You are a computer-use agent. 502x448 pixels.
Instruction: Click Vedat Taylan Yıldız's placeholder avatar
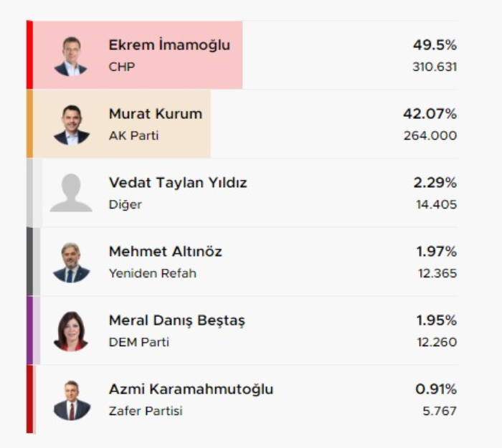pyautogui.click(x=71, y=193)
